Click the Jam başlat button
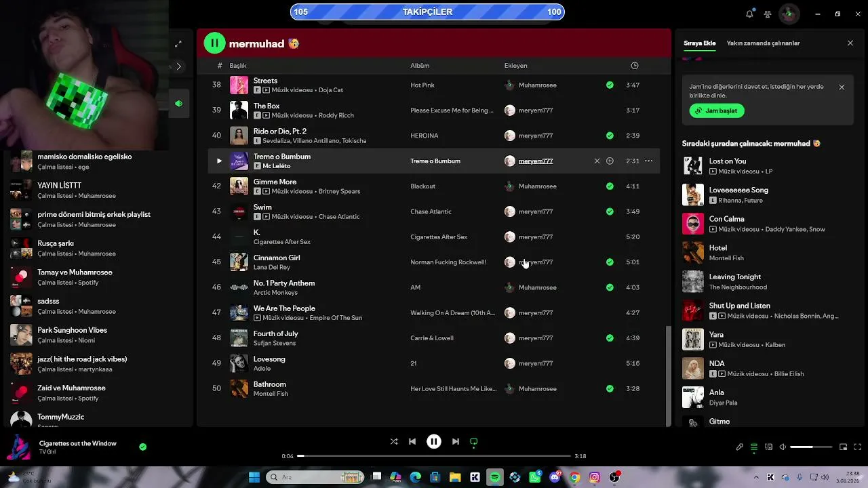The width and height of the screenshot is (868, 488). (x=717, y=110)
